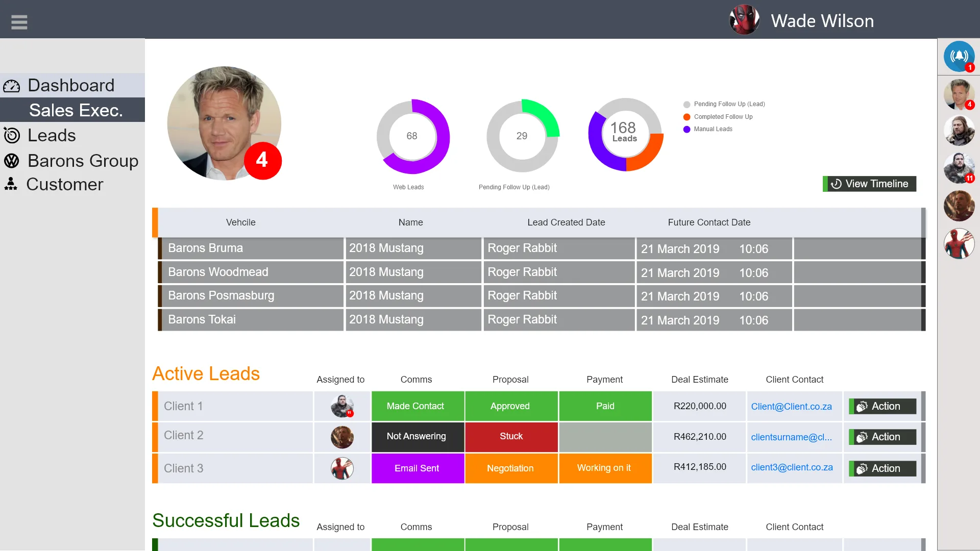The image size is (980, 551).
Task: Click Client 2 assigned user avatar
Action: coord(342,437)
